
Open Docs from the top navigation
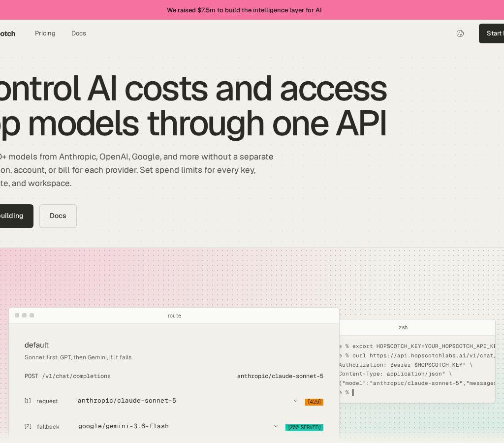coord(78,33)
